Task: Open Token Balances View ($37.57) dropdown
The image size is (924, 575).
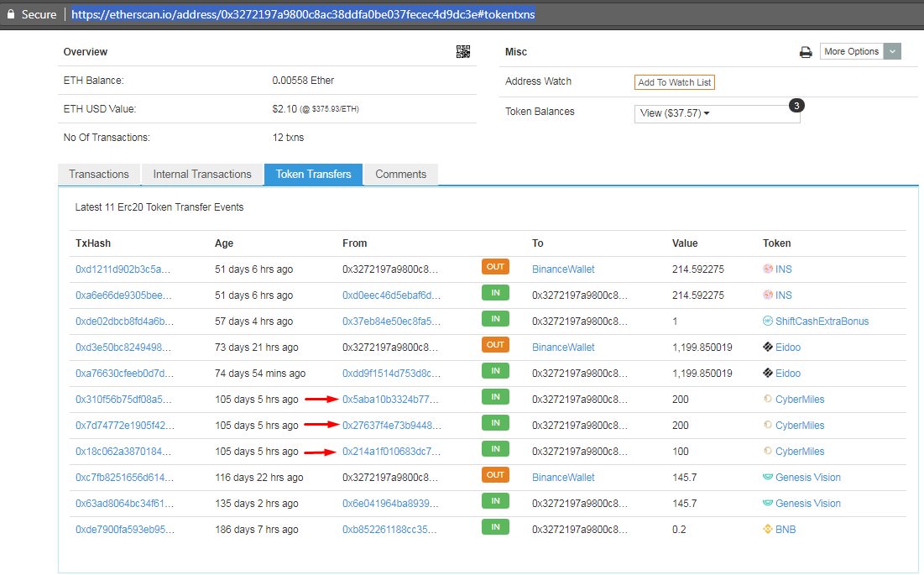Action: [x=718, y=113]
